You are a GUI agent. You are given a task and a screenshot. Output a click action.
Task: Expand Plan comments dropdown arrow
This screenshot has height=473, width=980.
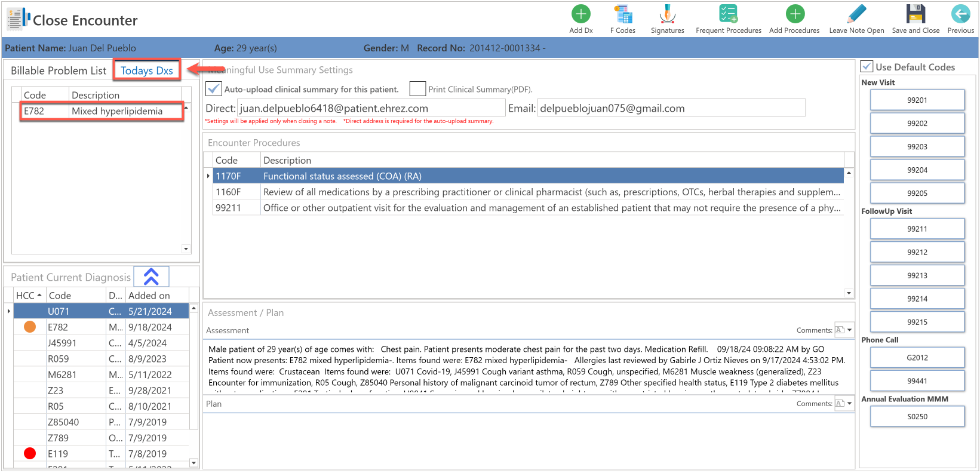tap(850, 403)
